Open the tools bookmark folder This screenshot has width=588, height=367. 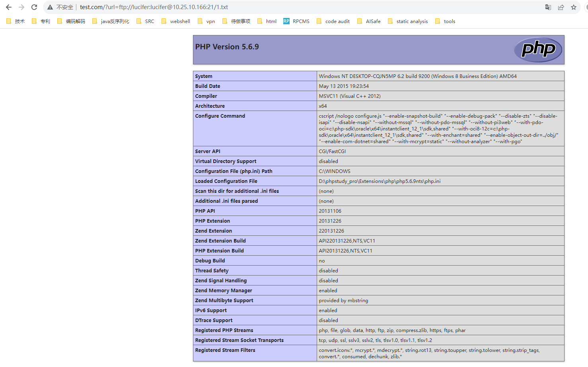point(445,21)
